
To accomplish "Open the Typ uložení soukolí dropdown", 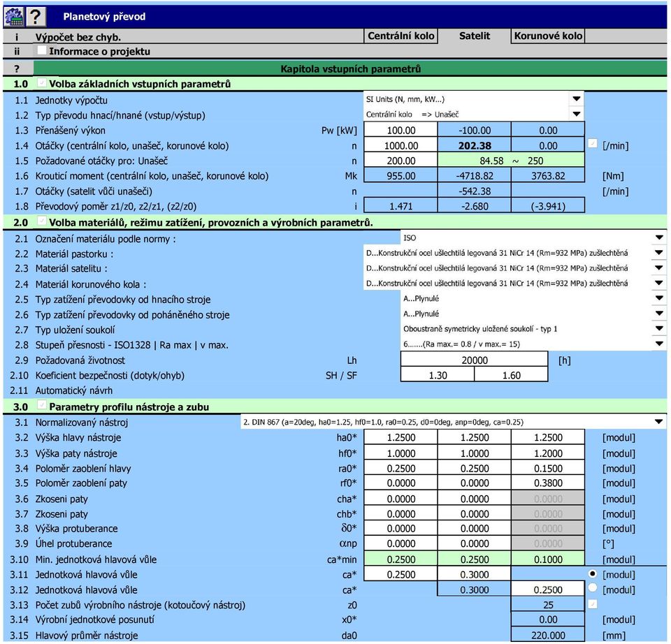I will tap(659, 329).
